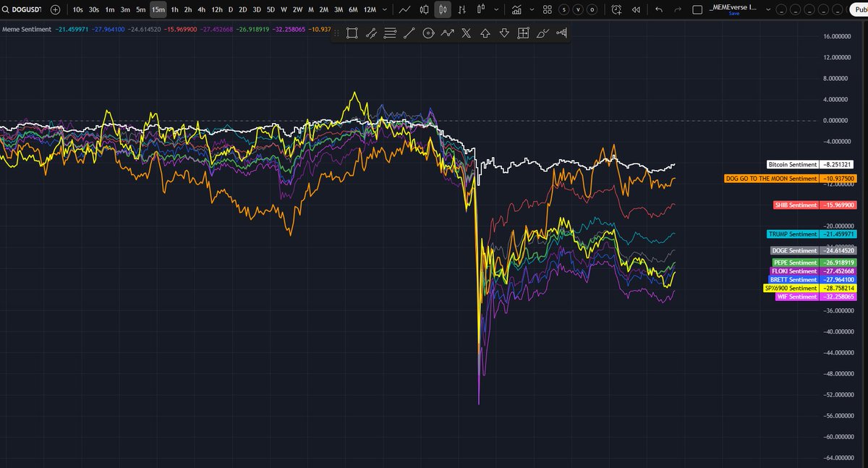This screenshot has width=868, height=468.
Task: Click the blue Save link
Action: 733,14
